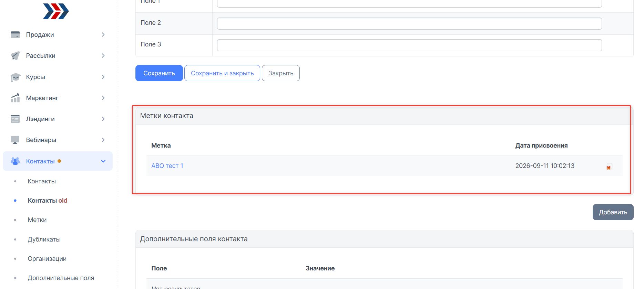Focus the Поле 2 input field

(409, 23)
